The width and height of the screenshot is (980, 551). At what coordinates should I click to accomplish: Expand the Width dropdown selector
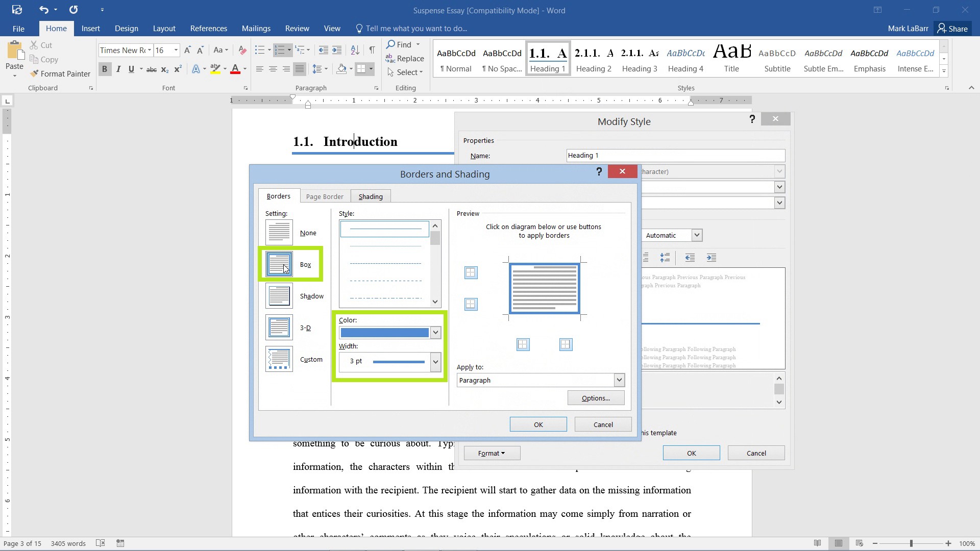435,361
